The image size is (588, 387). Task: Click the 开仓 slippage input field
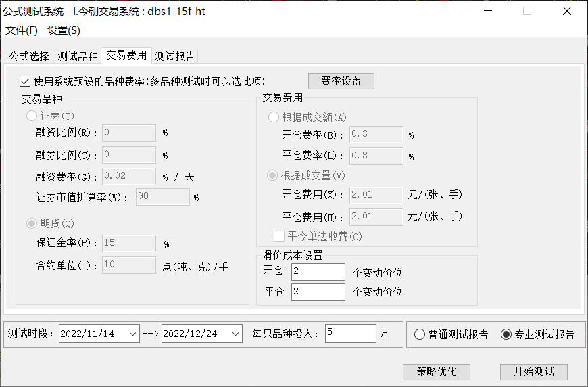pyautogui.click(x=318, y=272)
